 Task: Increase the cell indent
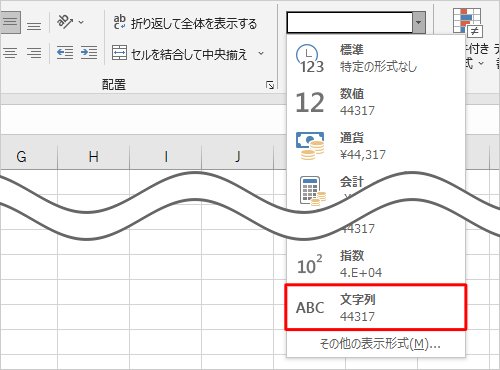click(x=89, y=53)
